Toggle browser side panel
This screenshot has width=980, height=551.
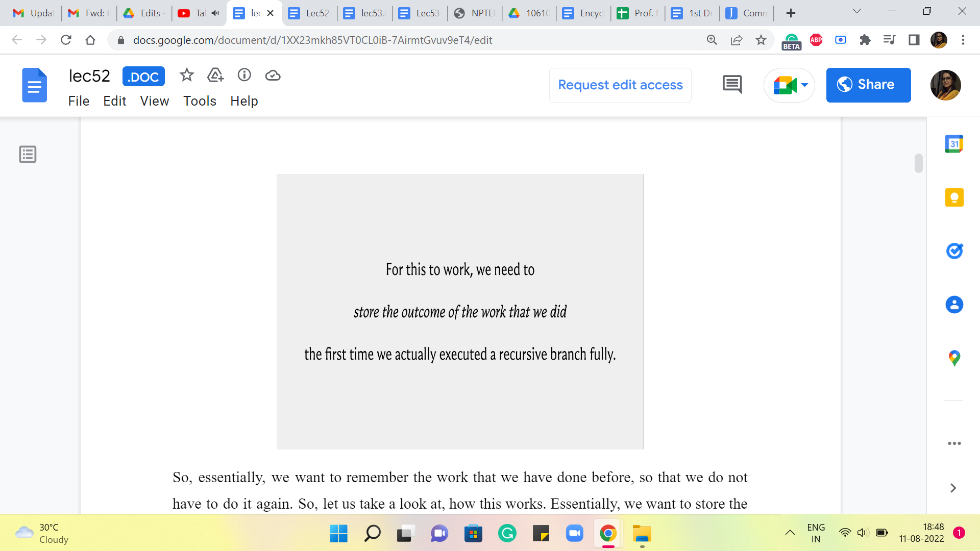(914, 40)
